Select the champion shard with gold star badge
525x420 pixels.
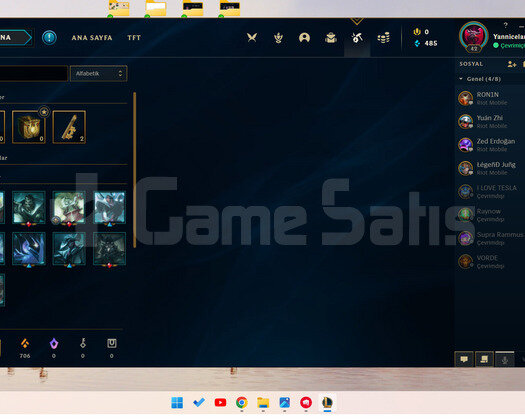(69, 207)
